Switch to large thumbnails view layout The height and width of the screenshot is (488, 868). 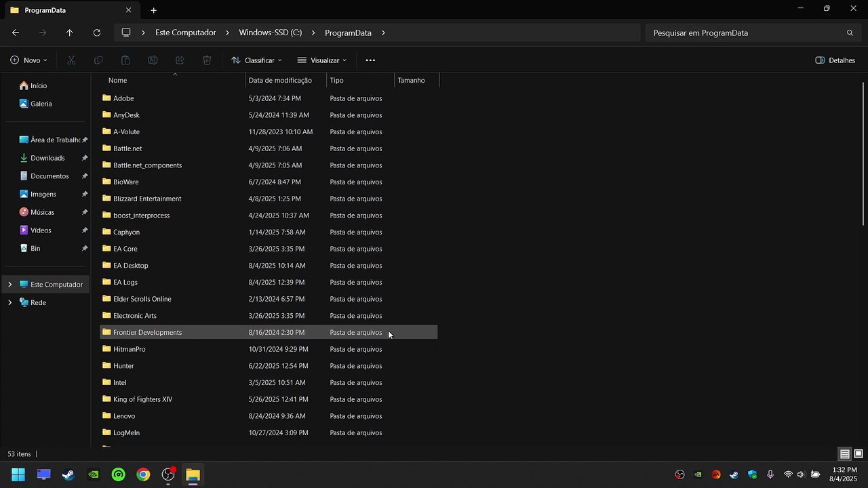[859, 454]
